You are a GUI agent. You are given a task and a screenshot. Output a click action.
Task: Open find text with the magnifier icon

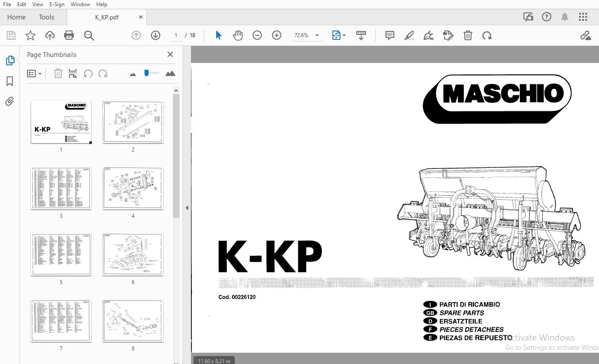pyautogui.click(x=89, y=36)
